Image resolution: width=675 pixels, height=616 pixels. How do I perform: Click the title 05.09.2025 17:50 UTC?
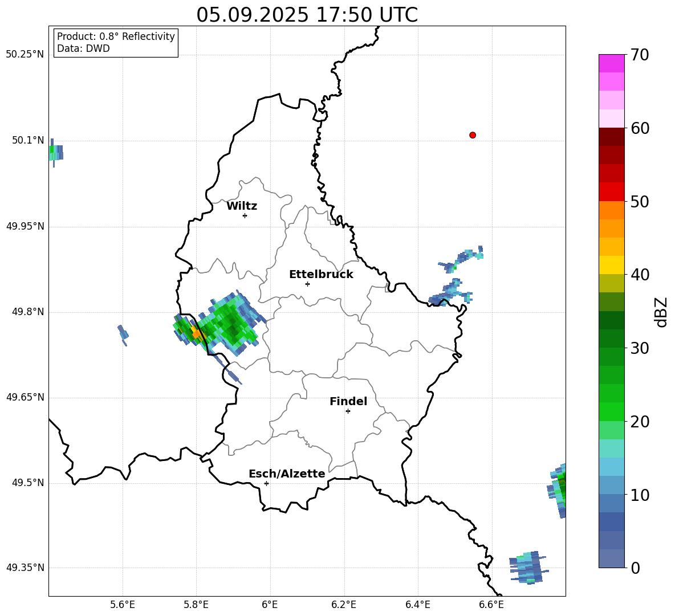click(x=307, y=15)
